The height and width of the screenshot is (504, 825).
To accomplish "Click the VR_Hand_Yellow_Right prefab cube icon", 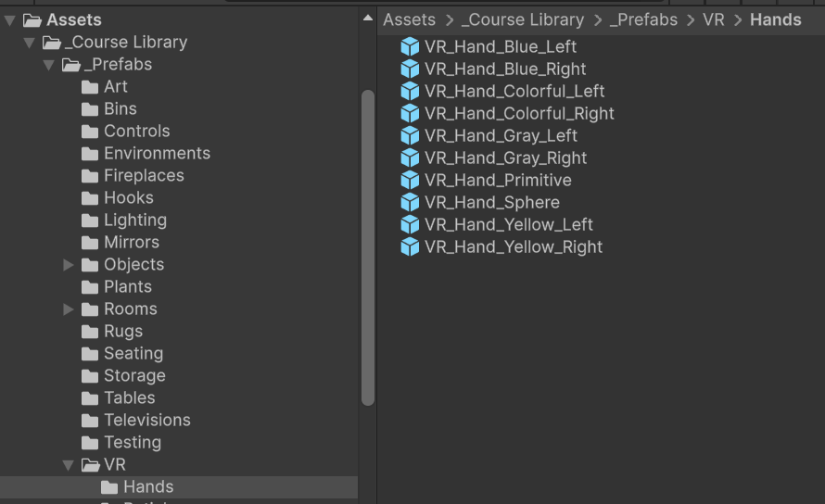I will [x=410, y=246].
